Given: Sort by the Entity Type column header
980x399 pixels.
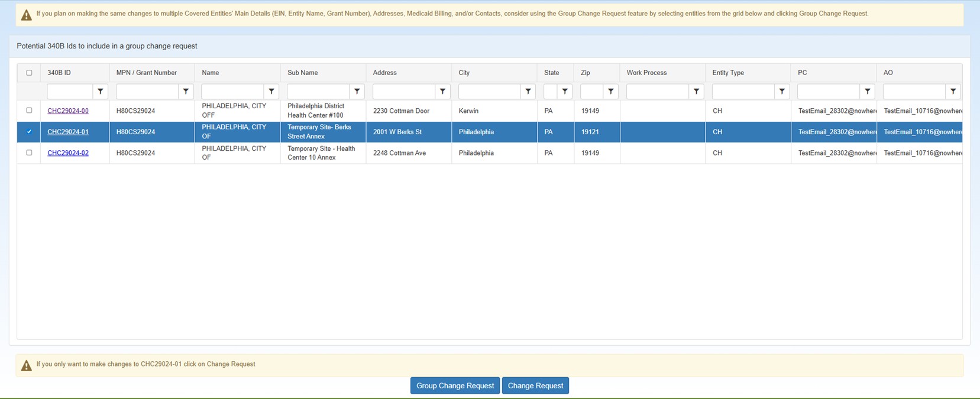Looking at the screenshot, I should (728, 73).
